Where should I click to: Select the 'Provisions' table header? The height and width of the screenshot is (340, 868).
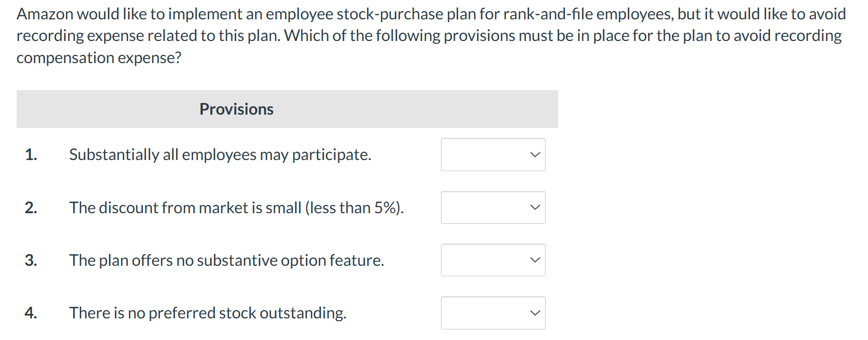(236, 109)
